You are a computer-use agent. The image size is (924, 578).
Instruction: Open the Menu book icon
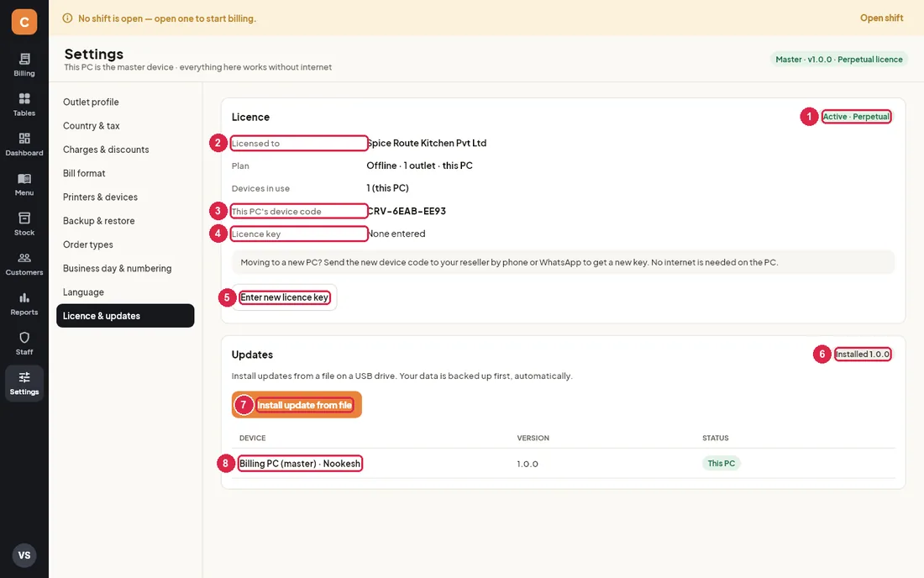tap(24, 179)
